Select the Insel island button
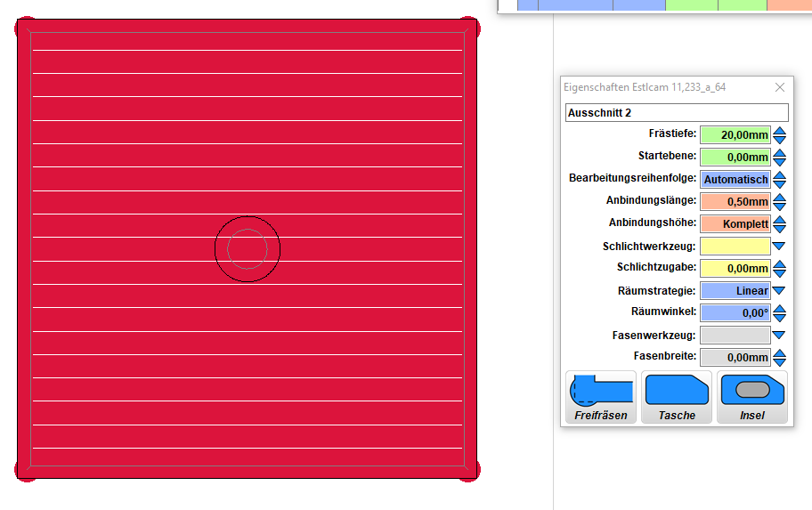 click(752, 397)
